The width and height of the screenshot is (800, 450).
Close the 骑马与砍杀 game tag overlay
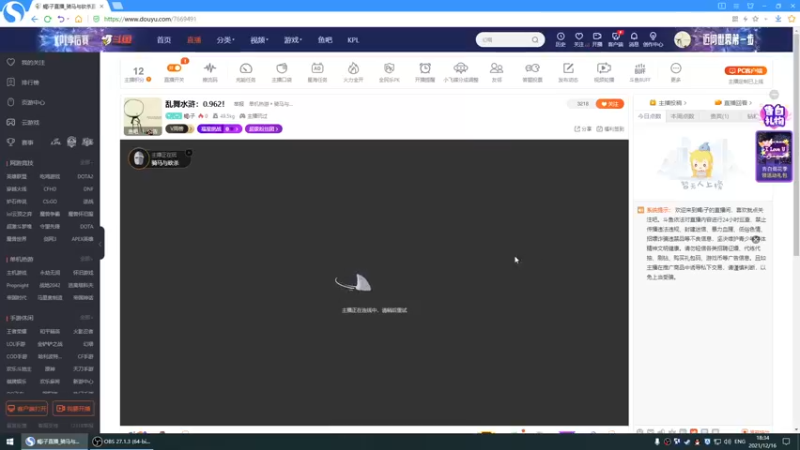(189, 153)
